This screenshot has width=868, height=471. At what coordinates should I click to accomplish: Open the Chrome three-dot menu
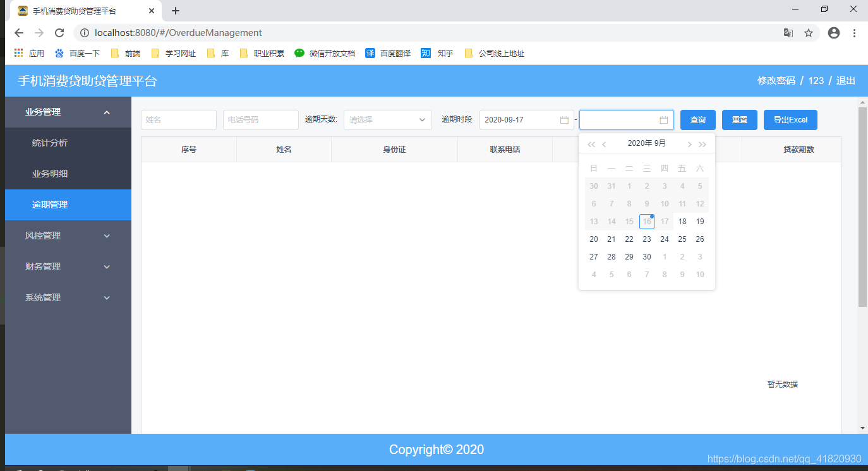coord(854,33)
